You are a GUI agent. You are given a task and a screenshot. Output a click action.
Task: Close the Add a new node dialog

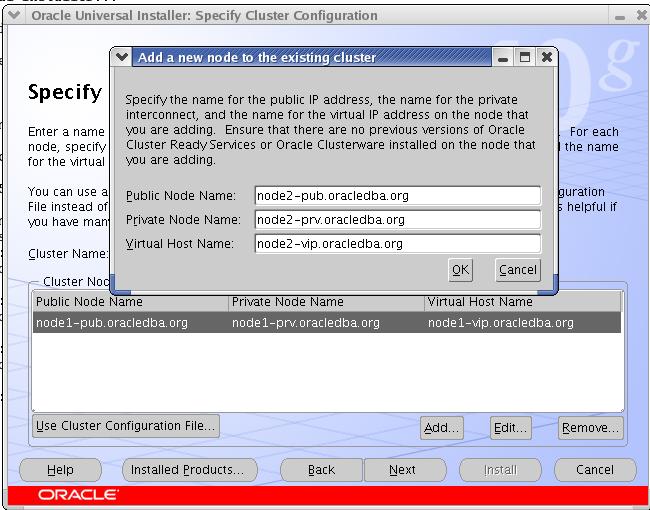pos(547,57)
